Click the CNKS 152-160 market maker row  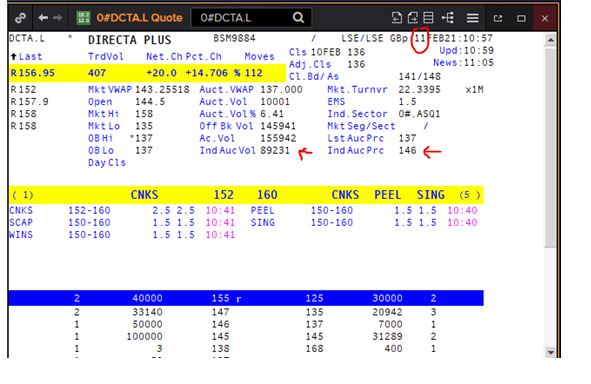pos(122,210)
